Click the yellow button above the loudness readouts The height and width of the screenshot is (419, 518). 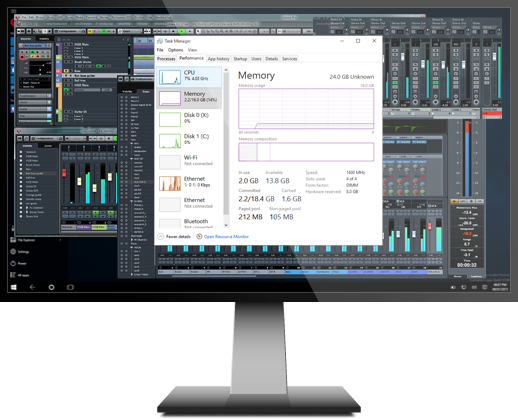454,201
